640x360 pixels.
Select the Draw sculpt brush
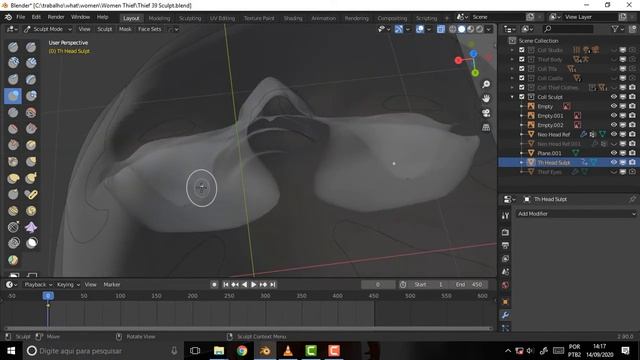(x=13, y=47)
